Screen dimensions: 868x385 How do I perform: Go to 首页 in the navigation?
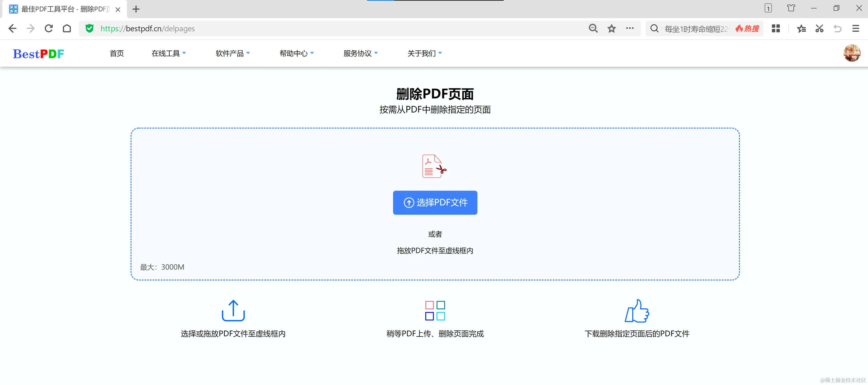tap(117, 53)
